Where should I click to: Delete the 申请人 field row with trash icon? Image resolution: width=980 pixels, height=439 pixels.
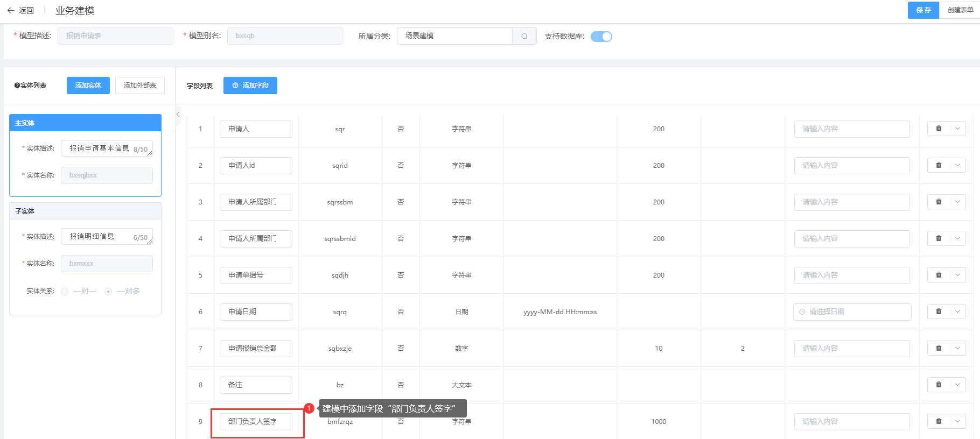coord(939,129)
